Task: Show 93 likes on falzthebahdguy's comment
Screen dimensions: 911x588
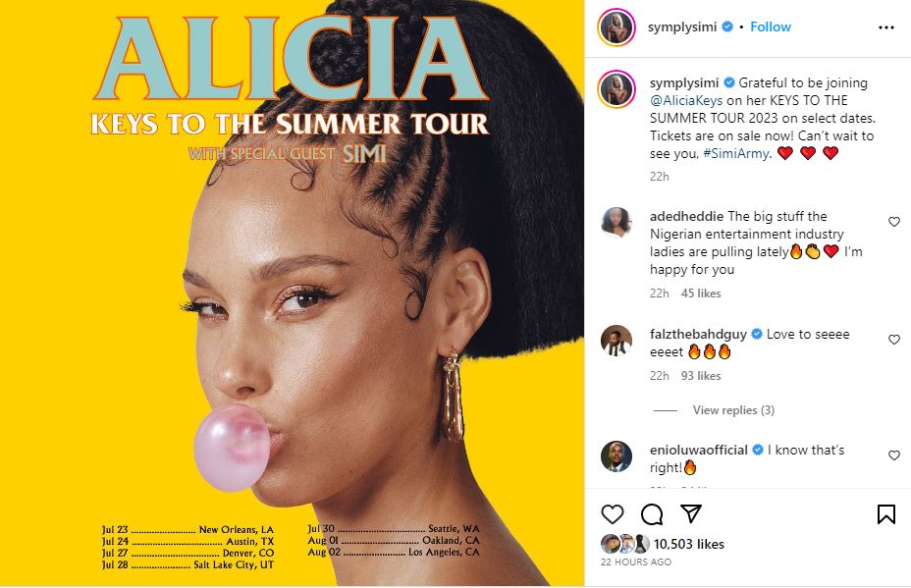Action: coord(701,376)
